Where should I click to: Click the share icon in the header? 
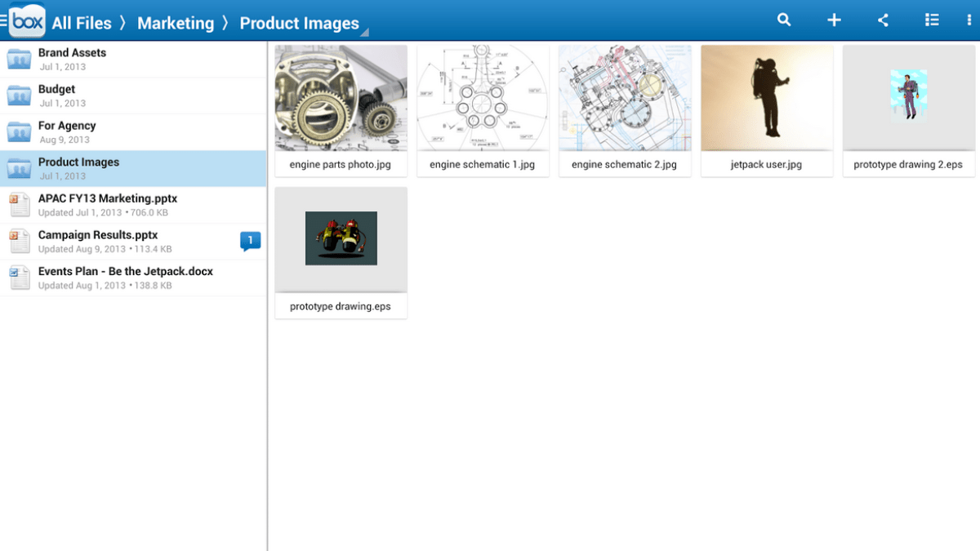pos(883,20)
